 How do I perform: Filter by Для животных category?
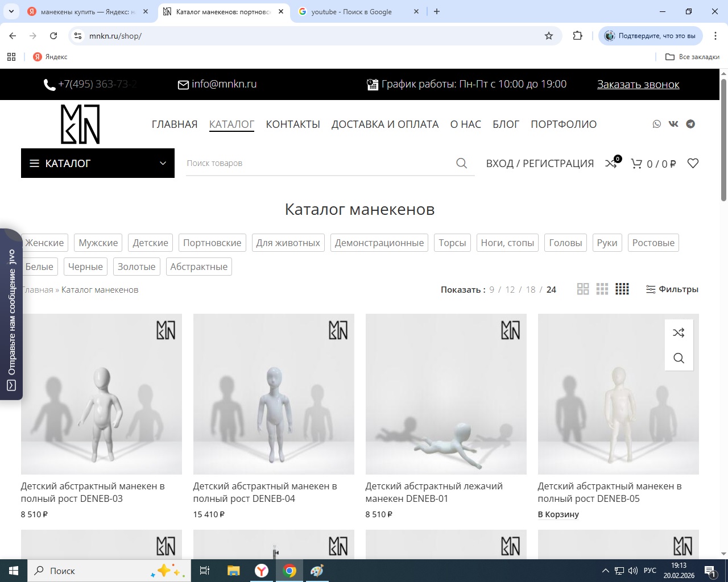tap(288, 243)
